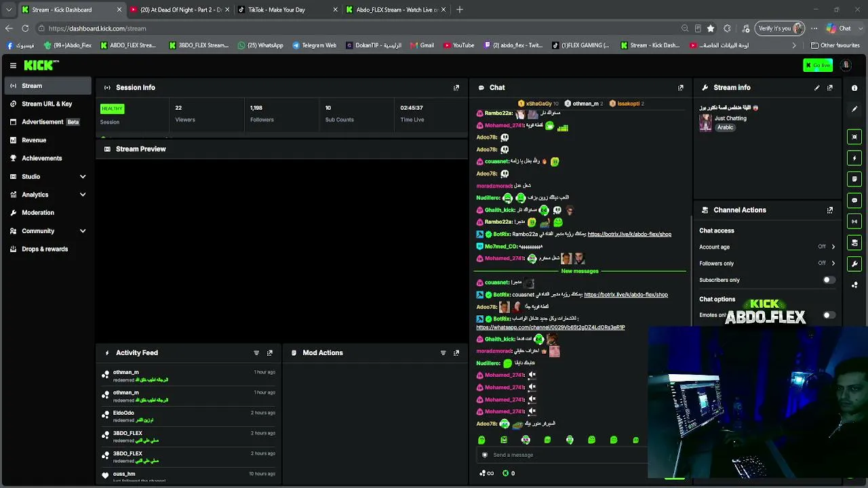
Task: Open the Mod Actions filter
Action: 443,353
